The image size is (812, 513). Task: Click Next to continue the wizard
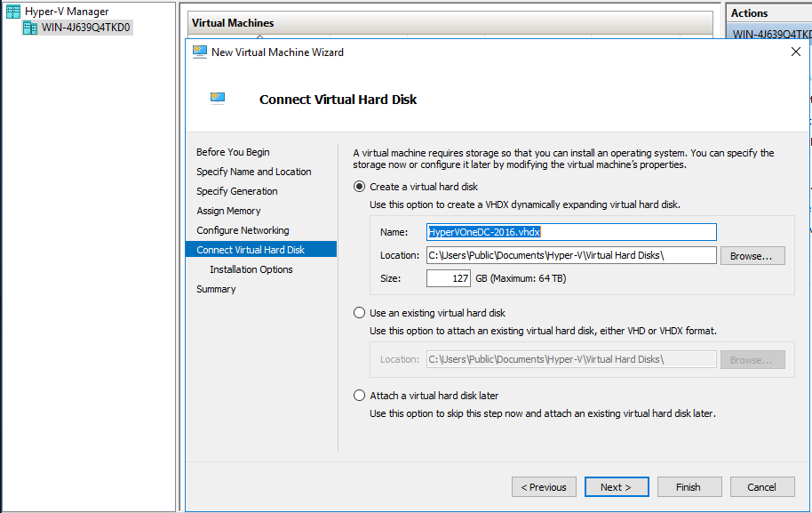point(617,486)
